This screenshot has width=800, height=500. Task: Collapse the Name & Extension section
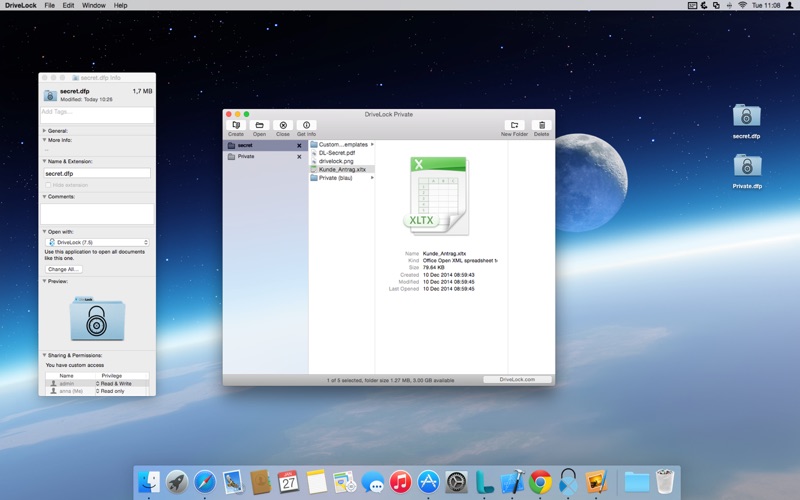(44, 161)
